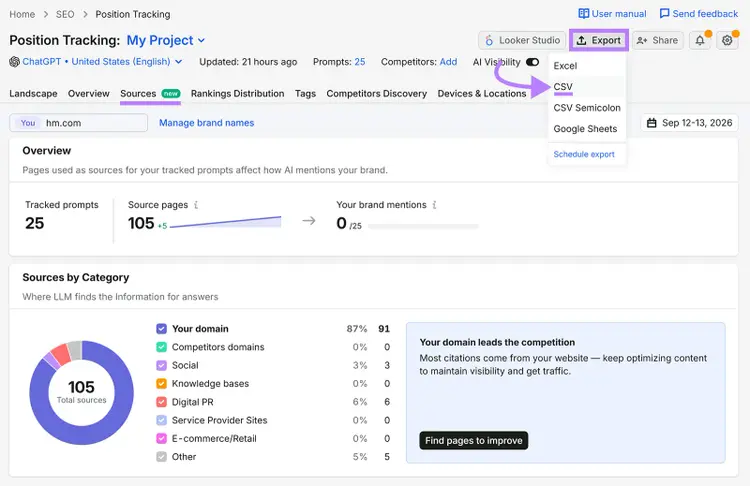The height and width of the screenshot is (486, 750).
Task: Click the calendar icon beside Sep 12-13
Action: tap(651, 123)
